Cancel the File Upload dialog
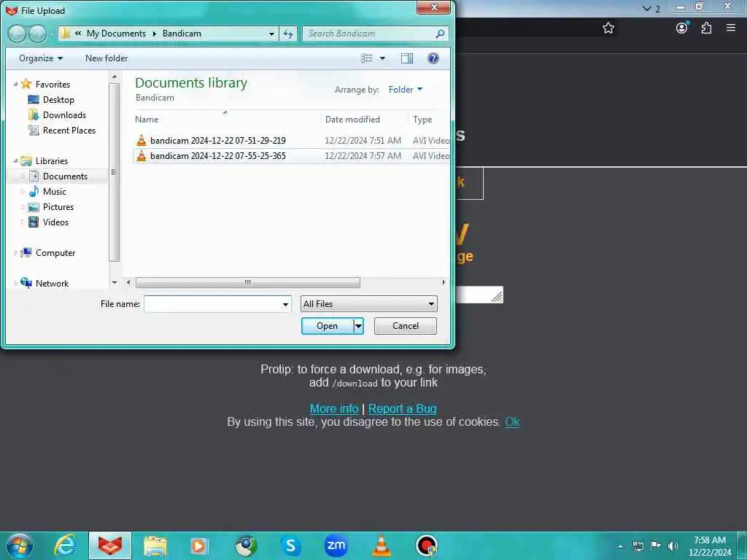 [406, 326]
